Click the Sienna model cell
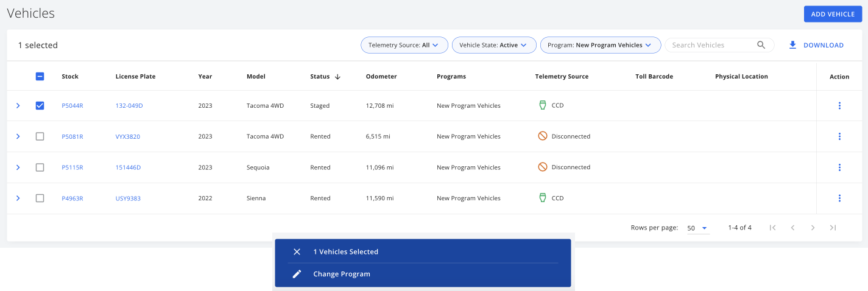The image size is (868, 291). click(x=256, y=198)
